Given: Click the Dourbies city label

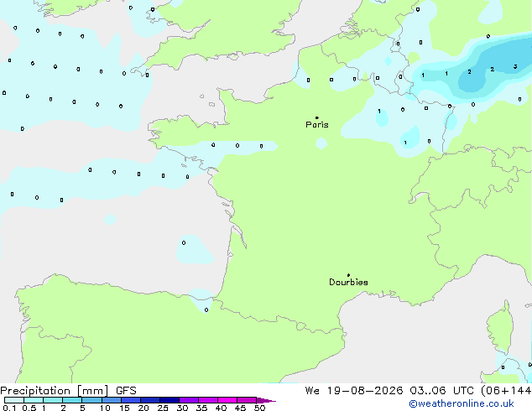Looking at the screenshot, I should coord(348,282).
